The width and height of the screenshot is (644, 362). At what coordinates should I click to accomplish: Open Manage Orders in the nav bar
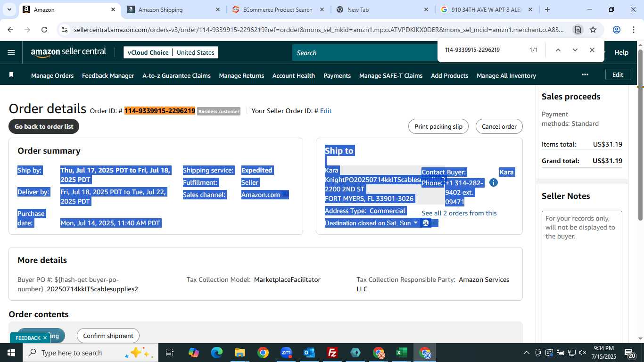pyautogui.click(x=52, y=75)
